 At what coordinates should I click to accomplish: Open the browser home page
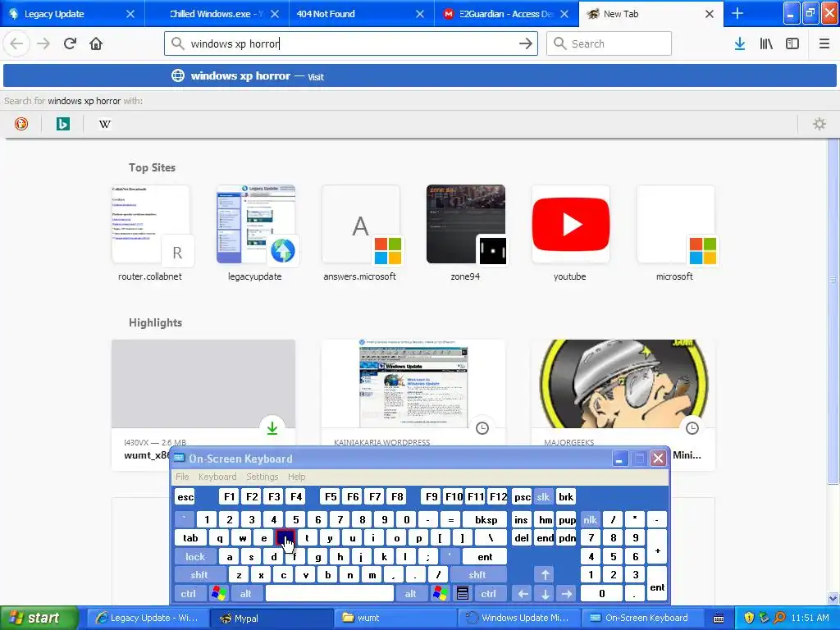pos(96,43)
